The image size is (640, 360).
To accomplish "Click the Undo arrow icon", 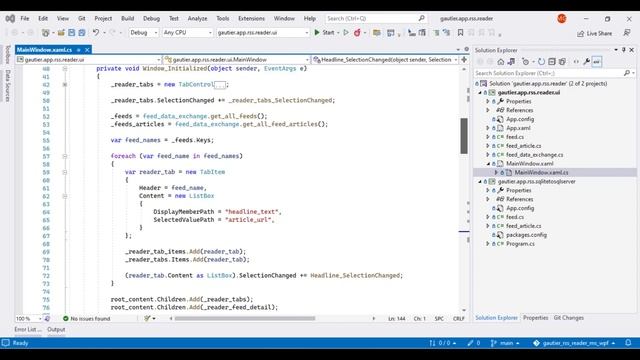I will tap(96, 33).
